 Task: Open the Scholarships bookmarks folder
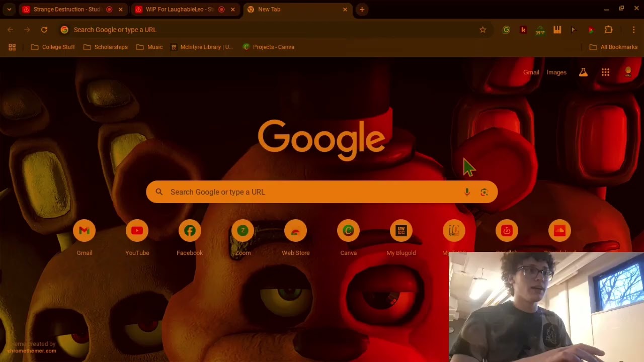106,47
